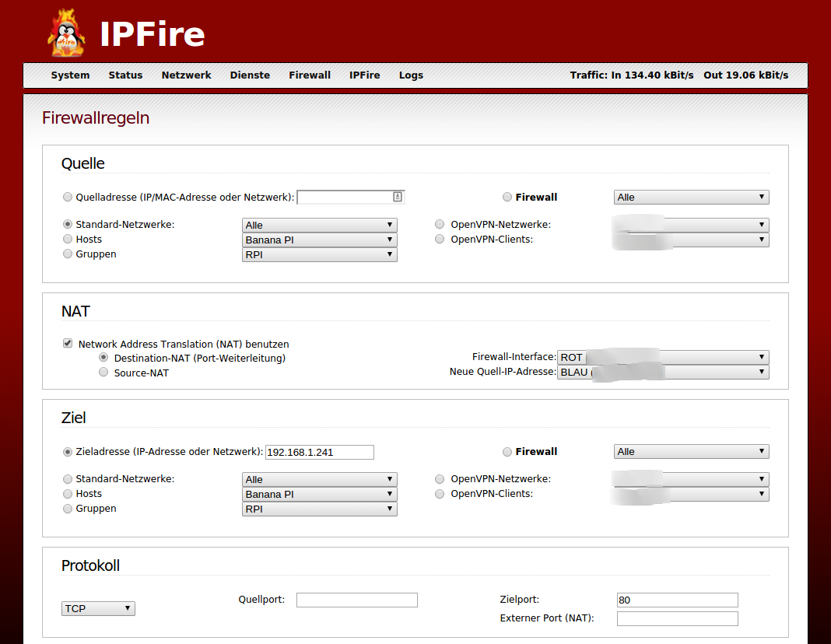
Task: Open Ziel Gruppen RPI dropdown
Action: tap(320, 509)
